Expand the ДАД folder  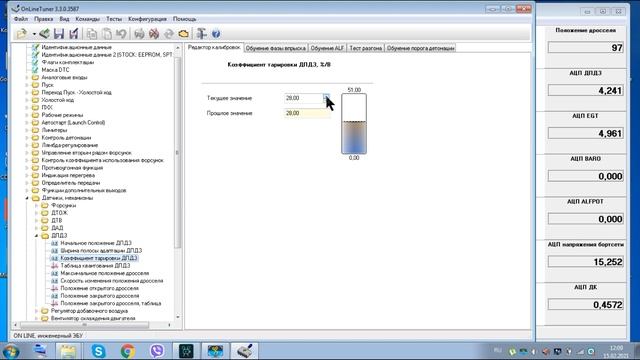click(36, 228)
